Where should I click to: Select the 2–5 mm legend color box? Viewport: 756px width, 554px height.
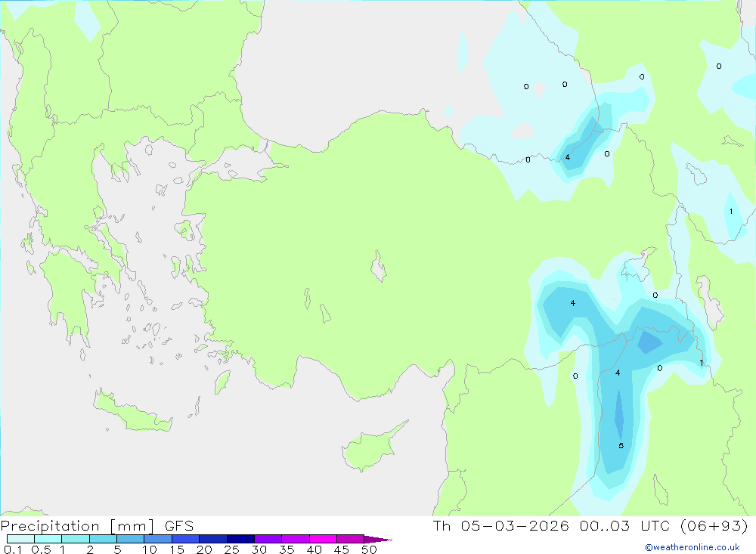pyautogui.click(x=103, y=539)
